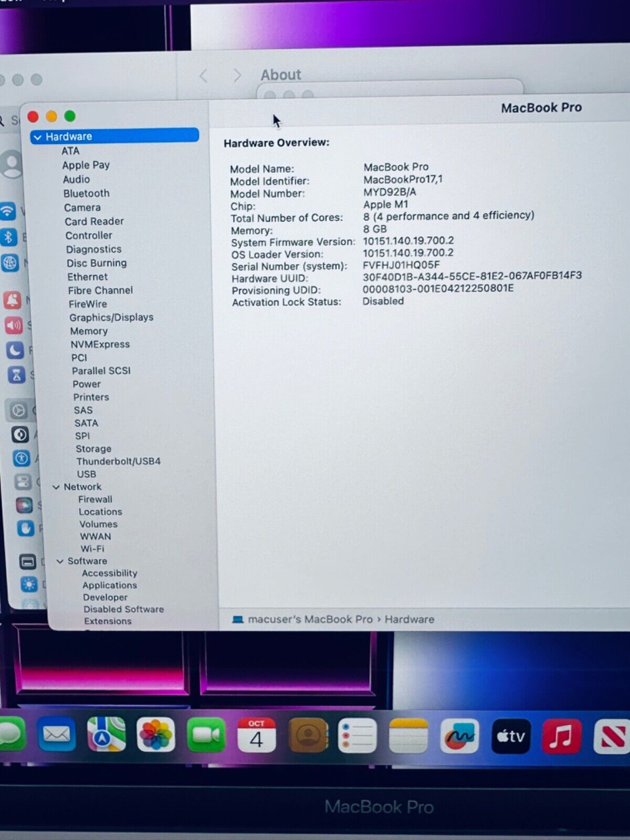Select Storage in the hardware list
630x840 pixels.
pos(93,448)
